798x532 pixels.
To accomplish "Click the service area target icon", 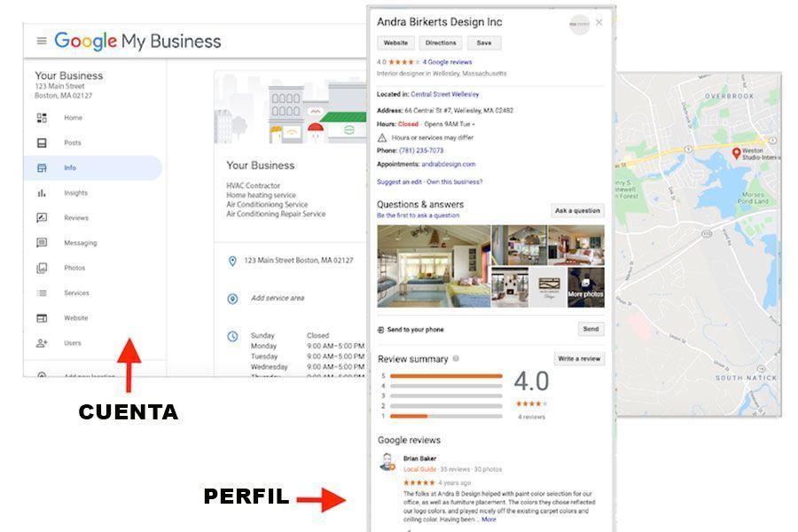I will [x=232, y=299].
